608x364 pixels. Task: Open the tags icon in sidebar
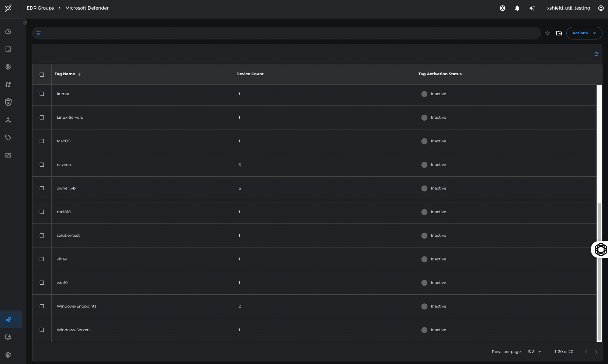coord(8,138)
